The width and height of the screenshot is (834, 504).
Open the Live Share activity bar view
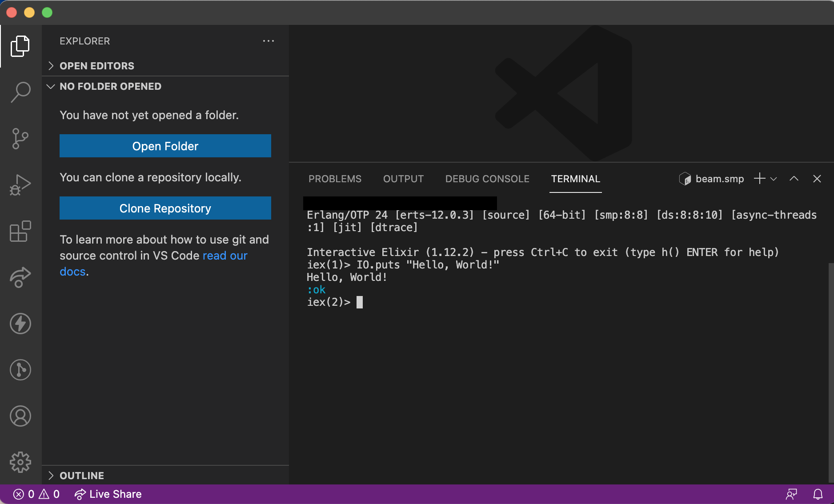[x=20, y=277]
